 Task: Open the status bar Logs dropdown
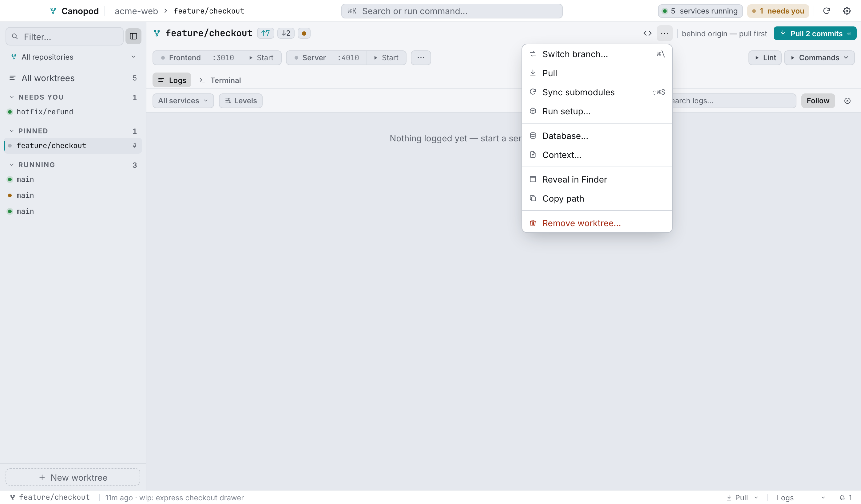[x=801, y=498]
